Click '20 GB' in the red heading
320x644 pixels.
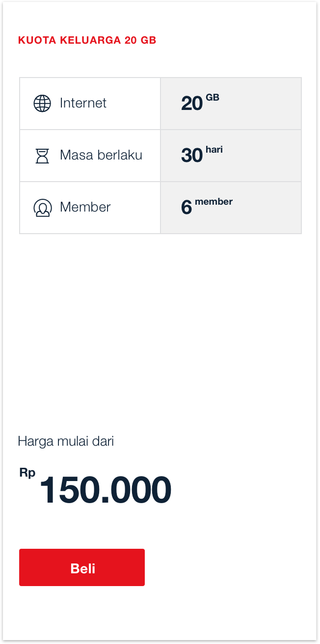(x=140, y=41)
